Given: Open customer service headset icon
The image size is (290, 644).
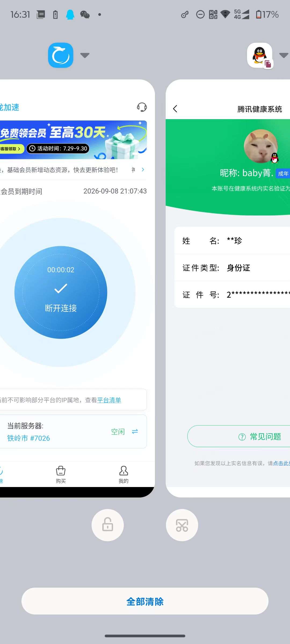Looking at the screenshot, I should [142, 107].
